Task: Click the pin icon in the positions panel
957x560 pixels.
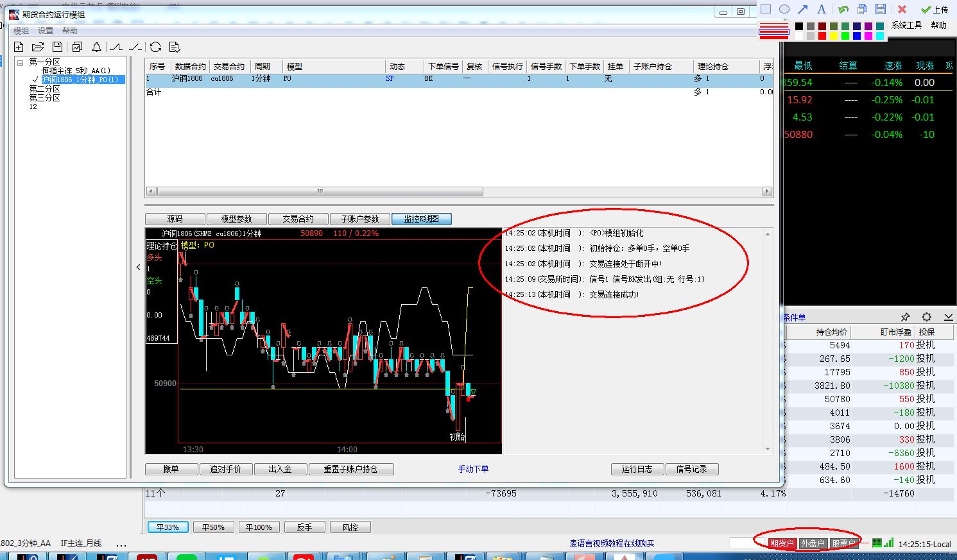Action: [x=905, y=317]
